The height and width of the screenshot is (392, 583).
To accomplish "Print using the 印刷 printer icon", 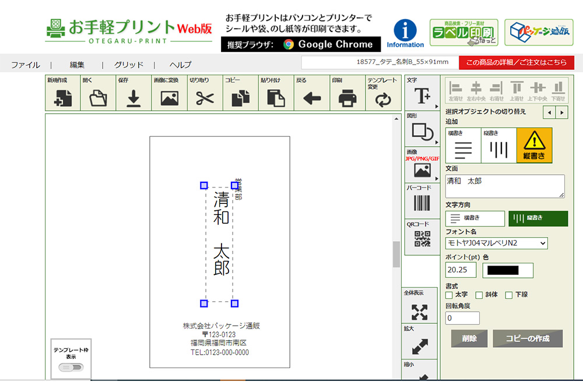I will [x=347, y=98].
